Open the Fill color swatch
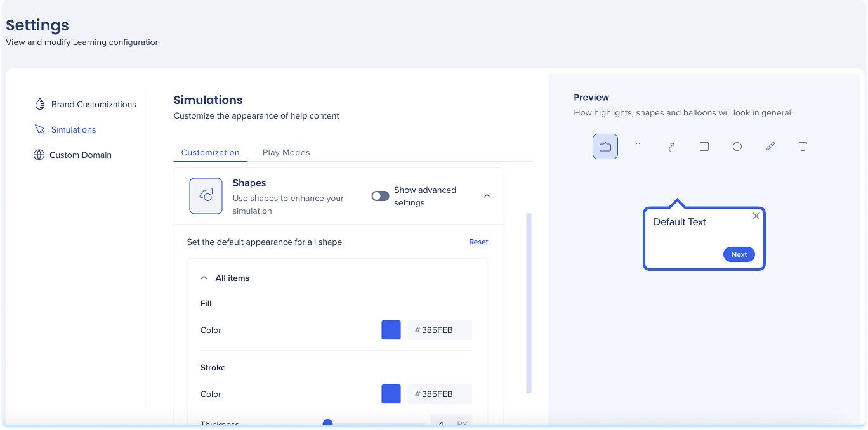868x430 pixels. coord(391,330)
